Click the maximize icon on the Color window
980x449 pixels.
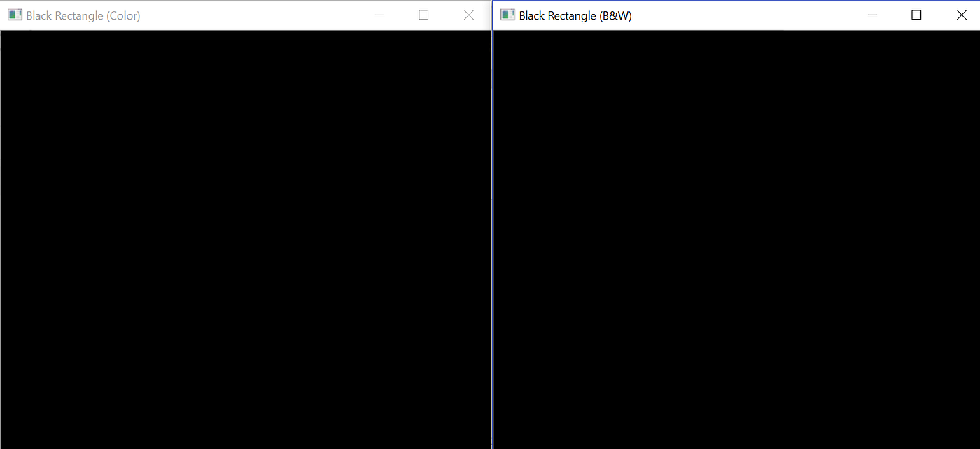click(x=423, y=15)
